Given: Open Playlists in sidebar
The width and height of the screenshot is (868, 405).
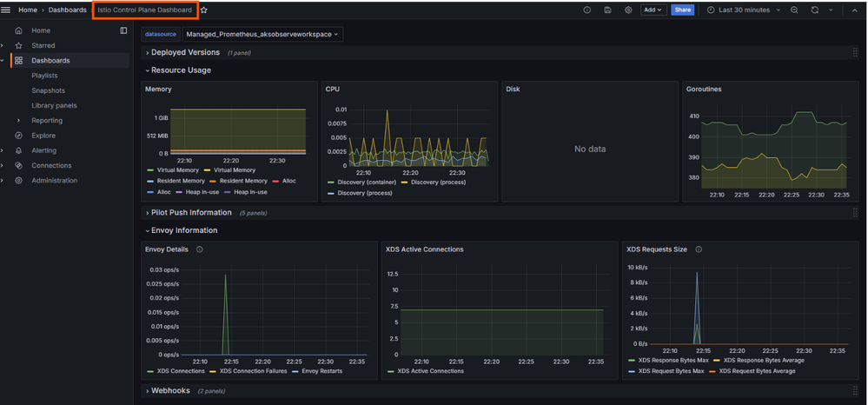Looking at the screenshot, I should coord(44,76).
